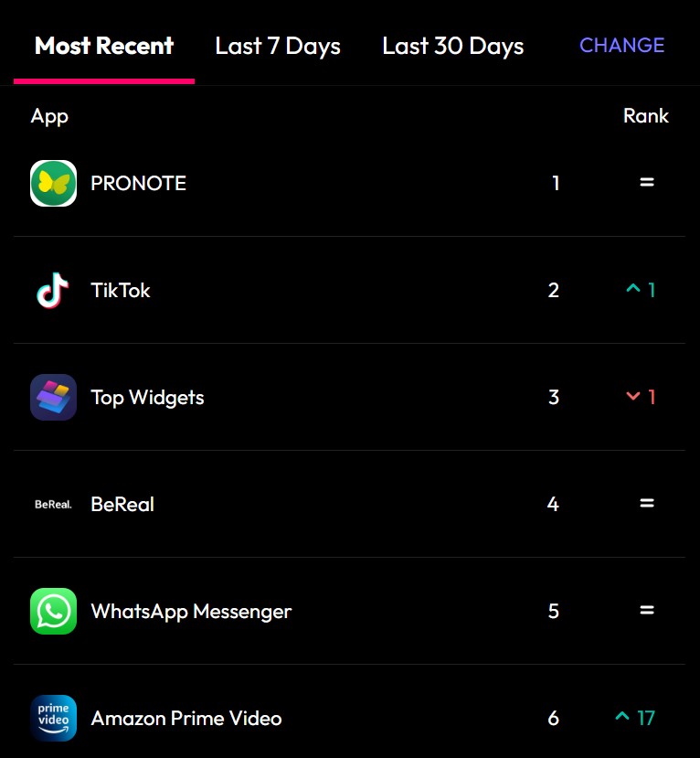Click the Rank column header
Viewport: 700px width, 758px height.
pyautogui.click(x=646, y=115)
